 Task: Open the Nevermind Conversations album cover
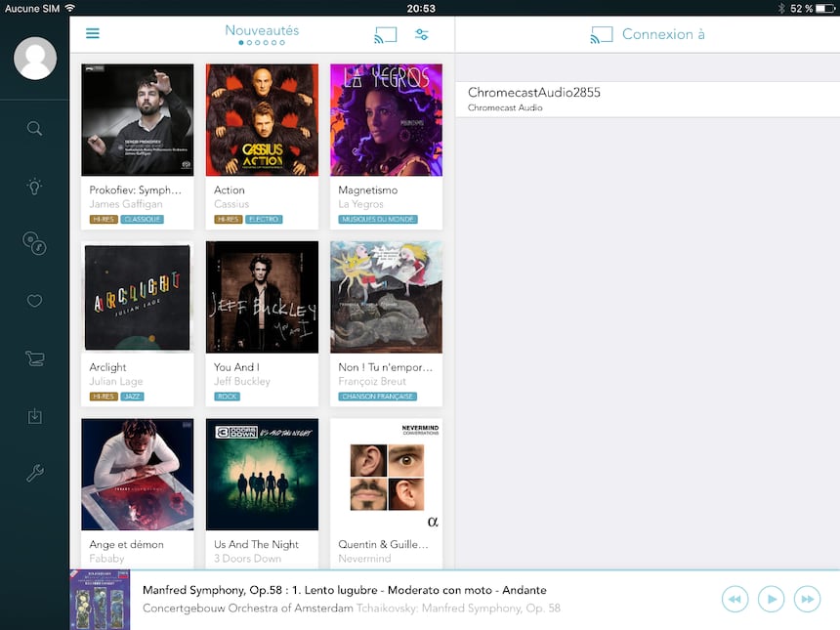386,475
